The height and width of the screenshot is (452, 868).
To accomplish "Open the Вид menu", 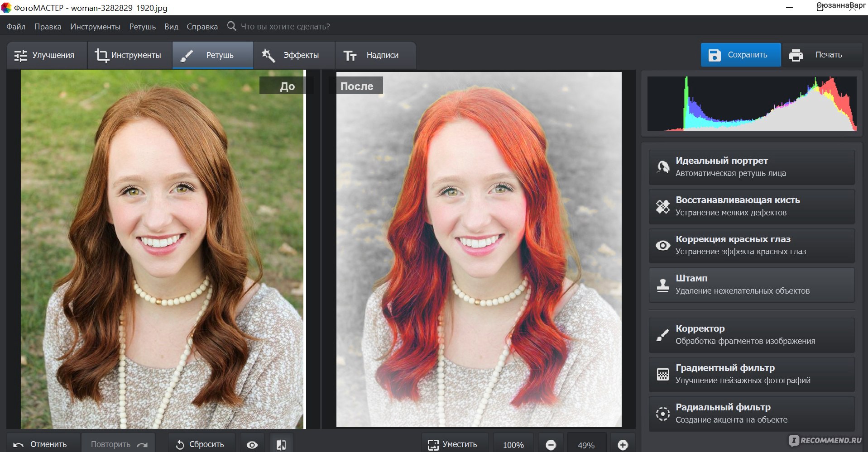I will coord(171,27).
